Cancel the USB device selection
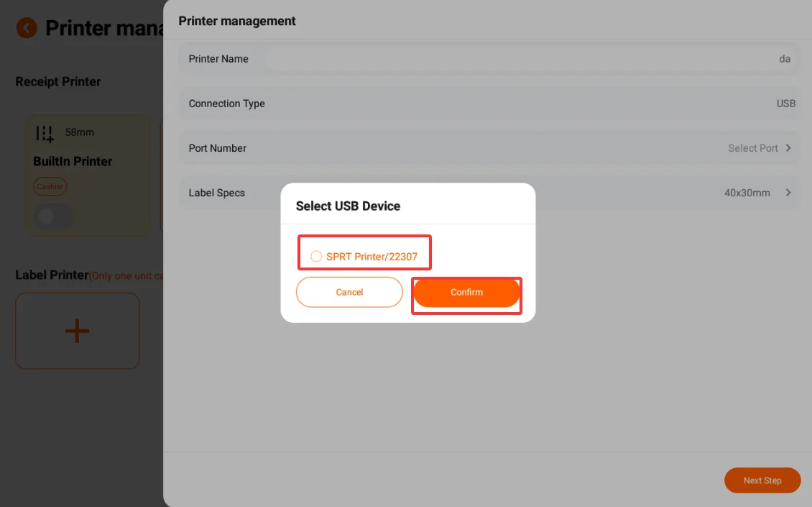The image size is (812, 507). click(x=349, y=292)
